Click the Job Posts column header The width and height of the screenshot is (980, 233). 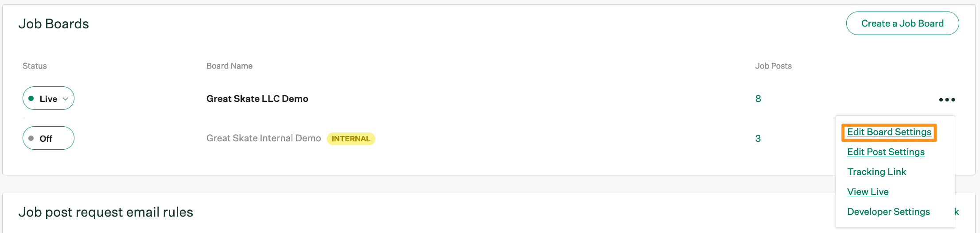pos(773,66)
